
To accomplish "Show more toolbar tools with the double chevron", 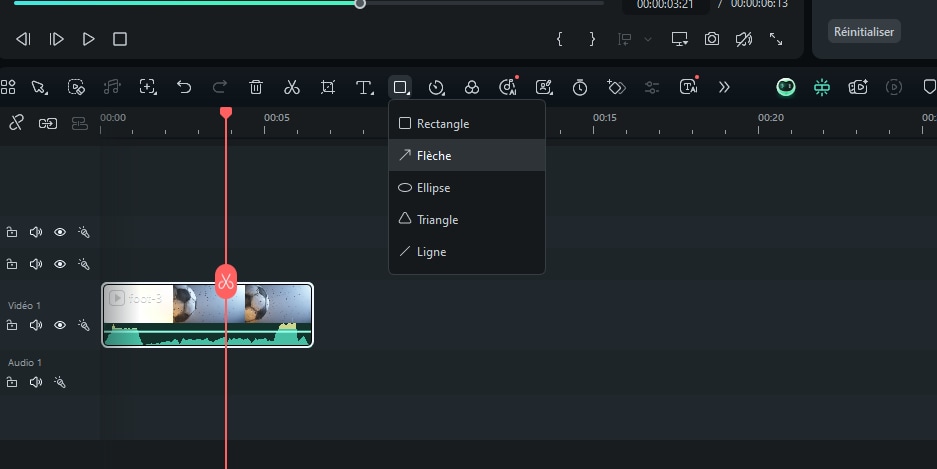I will tap(724, 87).
